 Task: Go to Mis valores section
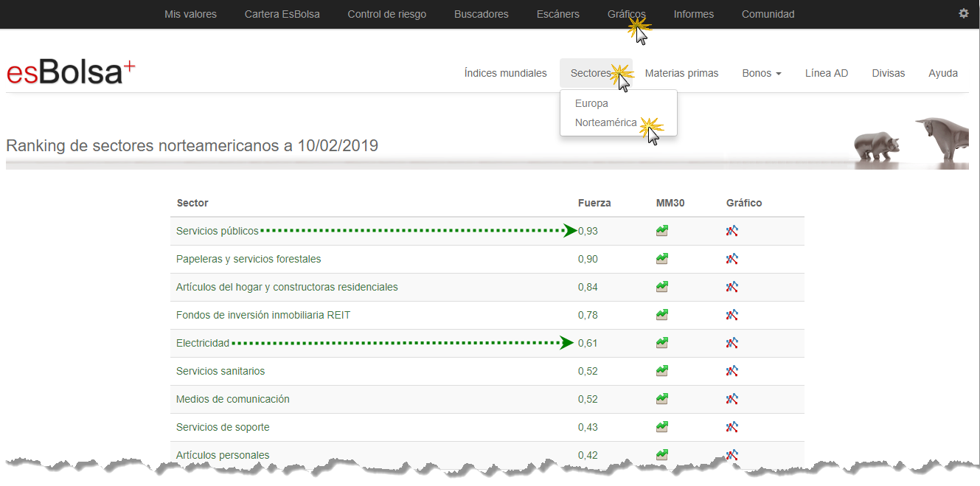190,14
